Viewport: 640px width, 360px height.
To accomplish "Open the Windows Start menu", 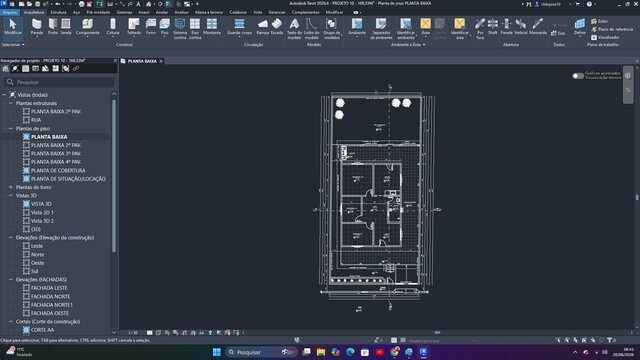I will pyautogui.click(x=217, y=352).
